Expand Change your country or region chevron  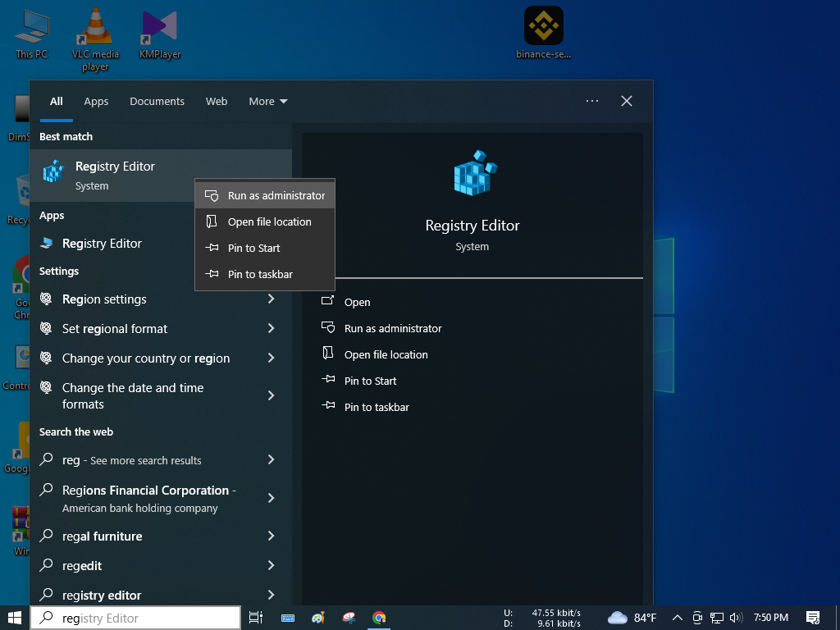(x=271, y=358)
